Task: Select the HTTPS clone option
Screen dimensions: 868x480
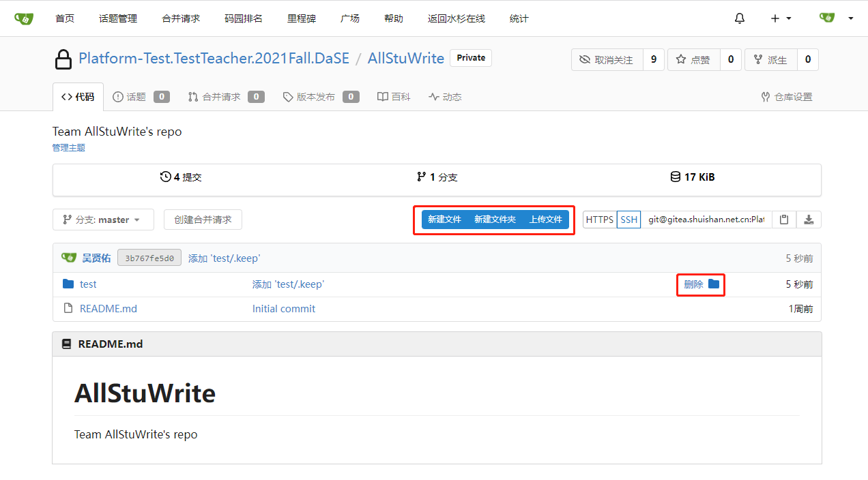Action: pyautogui.click(x=600, y=220)
